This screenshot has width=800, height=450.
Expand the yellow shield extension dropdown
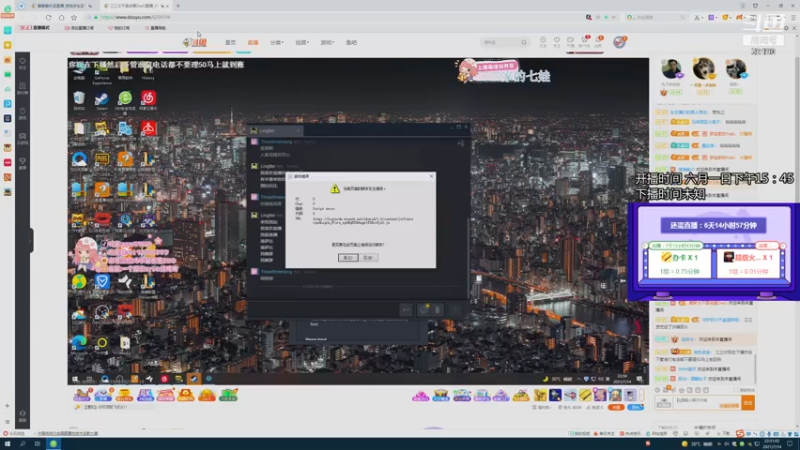point(731,17)
